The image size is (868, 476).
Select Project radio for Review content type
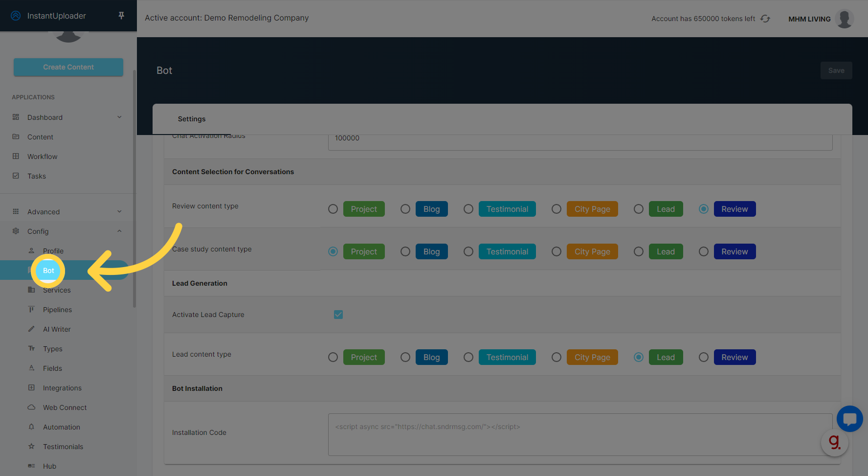pos(333,209)
